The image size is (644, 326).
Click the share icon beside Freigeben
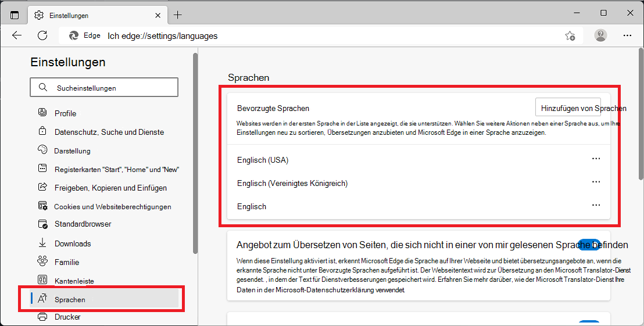tap(42, 187)
